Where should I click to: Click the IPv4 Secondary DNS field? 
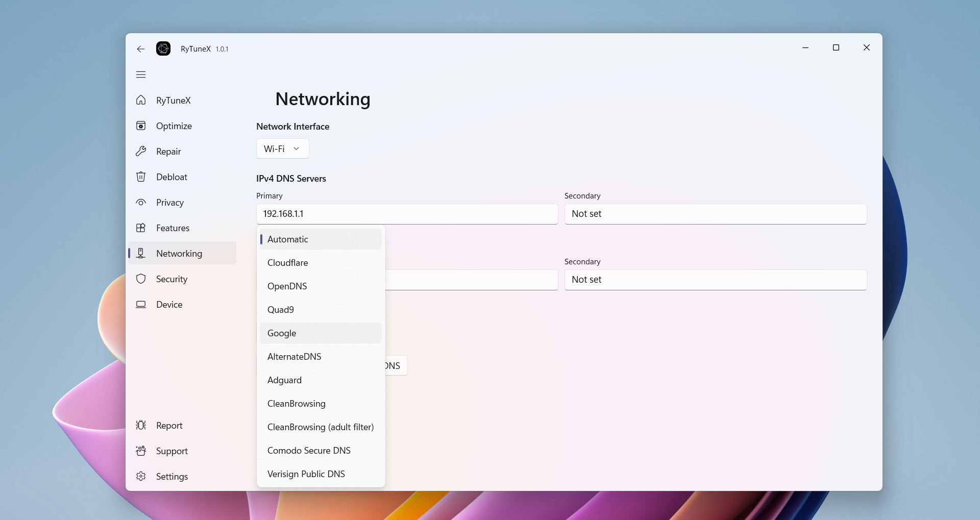pos(716,214)
